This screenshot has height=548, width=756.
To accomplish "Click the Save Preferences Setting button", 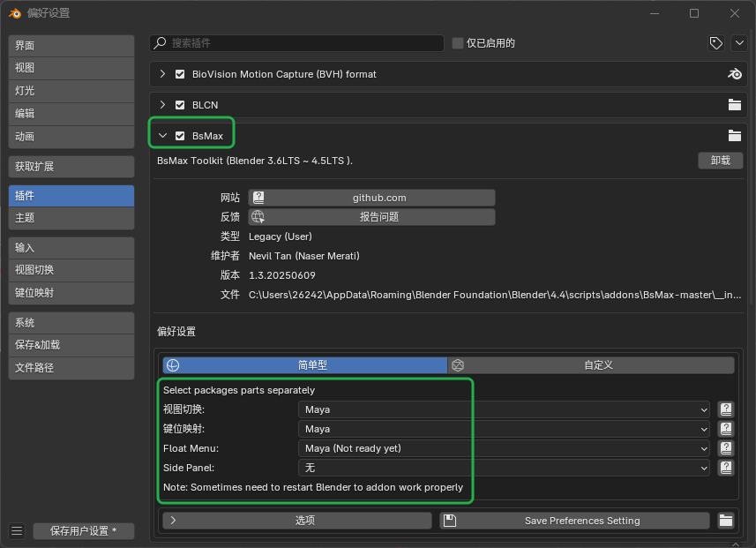I will pos(574,521).
